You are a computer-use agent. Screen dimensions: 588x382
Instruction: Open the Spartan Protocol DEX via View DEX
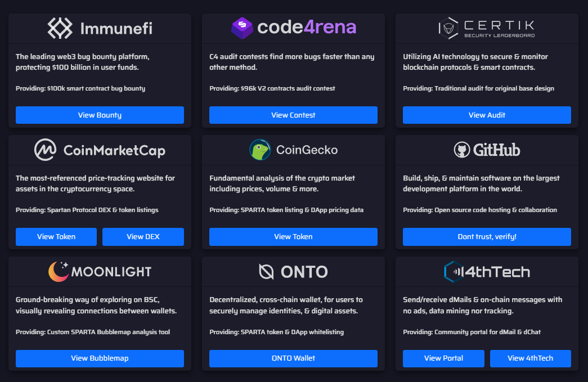point(143,236)
